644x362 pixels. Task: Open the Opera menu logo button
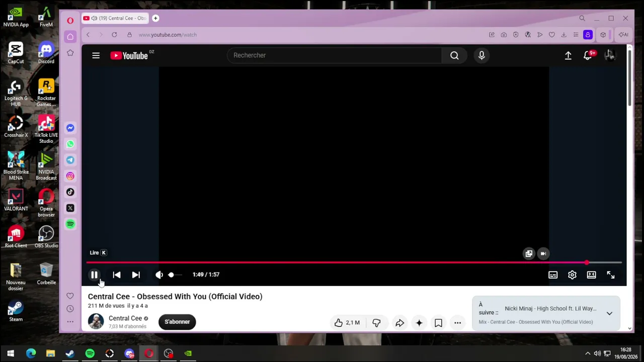(x=70, y=20)
